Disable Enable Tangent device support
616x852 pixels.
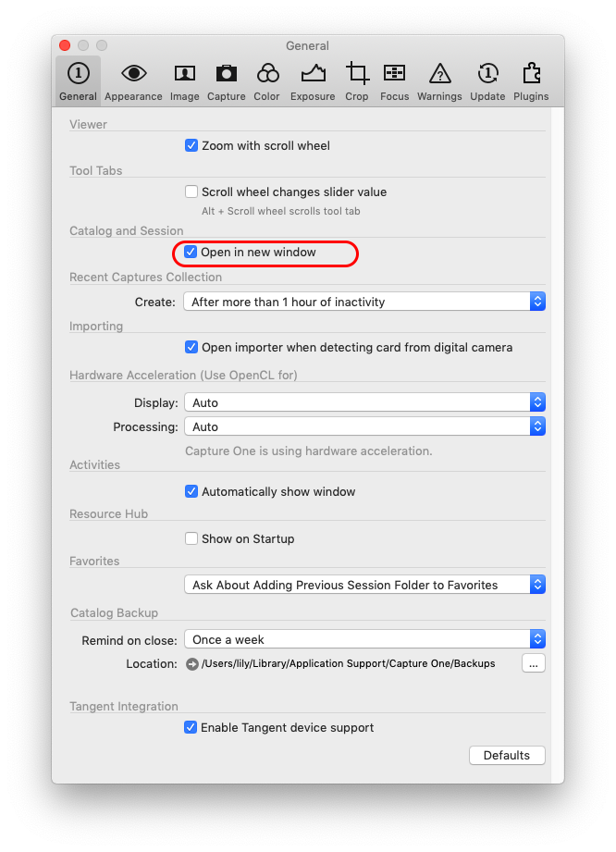pyautogui.click(x=191, y=727)
